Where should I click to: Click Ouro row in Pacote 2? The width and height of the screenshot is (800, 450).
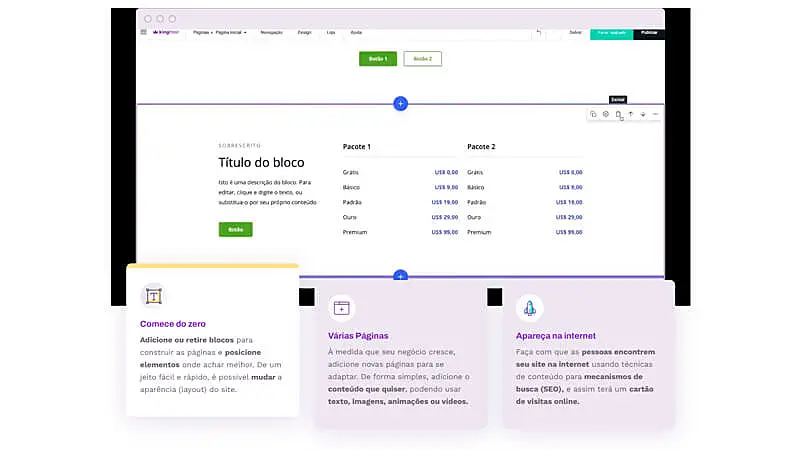[525, 217]
